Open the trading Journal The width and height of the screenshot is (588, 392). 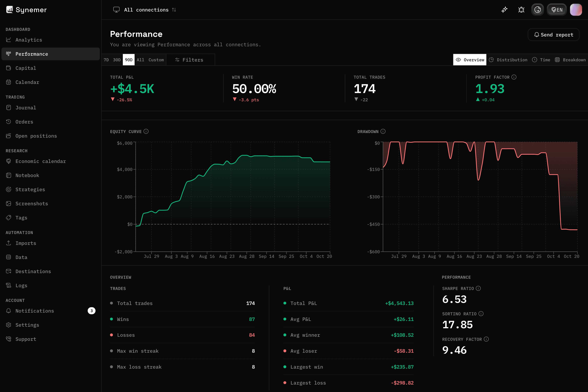tap(51, 108)
